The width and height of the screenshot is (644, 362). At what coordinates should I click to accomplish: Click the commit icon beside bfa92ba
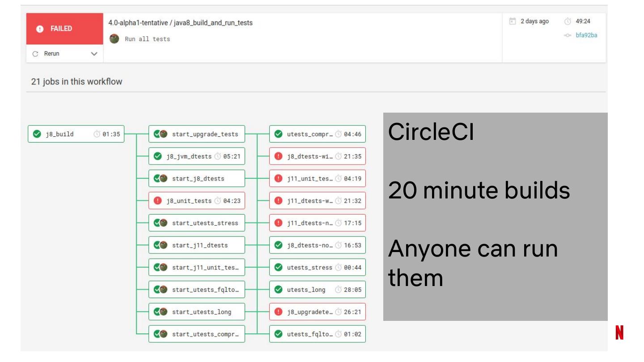click(x=568, y=35)
